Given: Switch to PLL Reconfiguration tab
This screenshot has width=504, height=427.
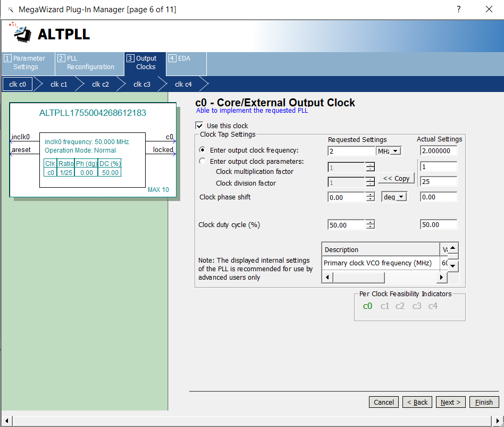Looking at the screenshot, I should point(90,63).
